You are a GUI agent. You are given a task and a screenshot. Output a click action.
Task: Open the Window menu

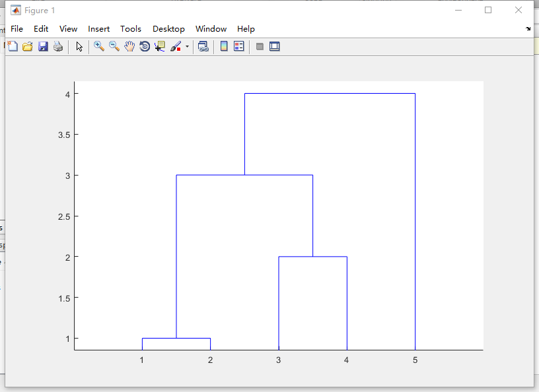[x=211, y=29]
